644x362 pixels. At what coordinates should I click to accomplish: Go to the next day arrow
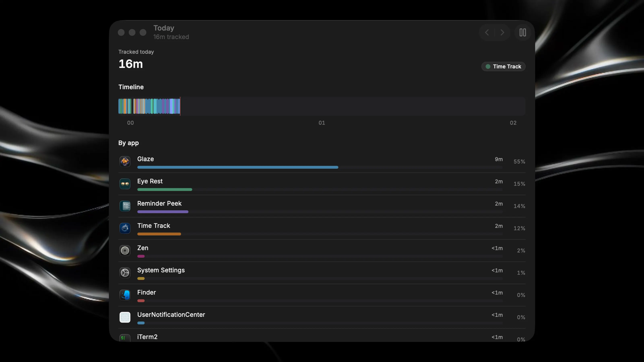tap(502, 32)
